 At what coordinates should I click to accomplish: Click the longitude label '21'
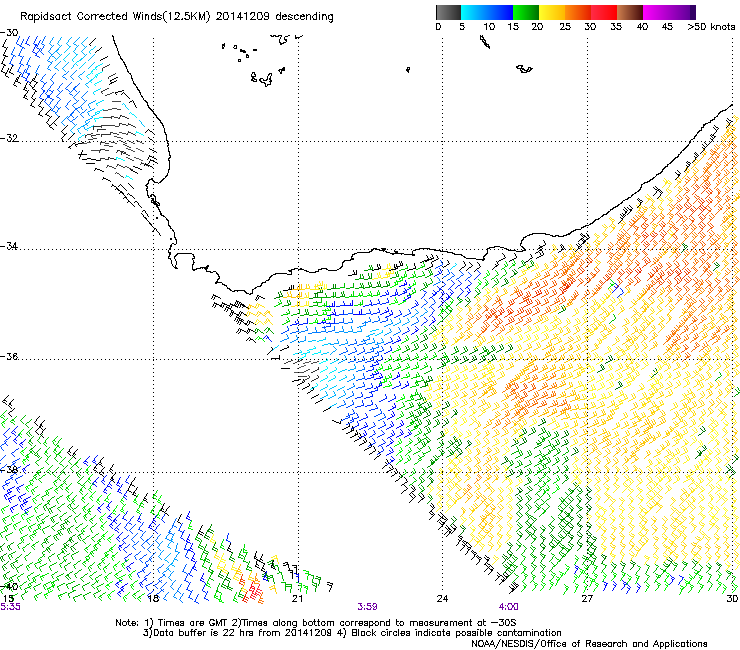coord(297,598)
